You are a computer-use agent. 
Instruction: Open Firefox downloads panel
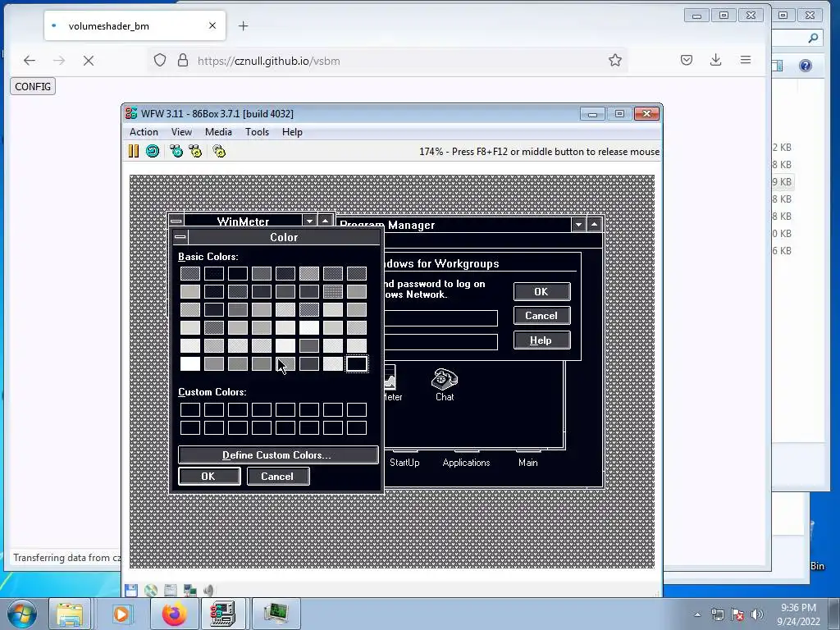(715, 60)
